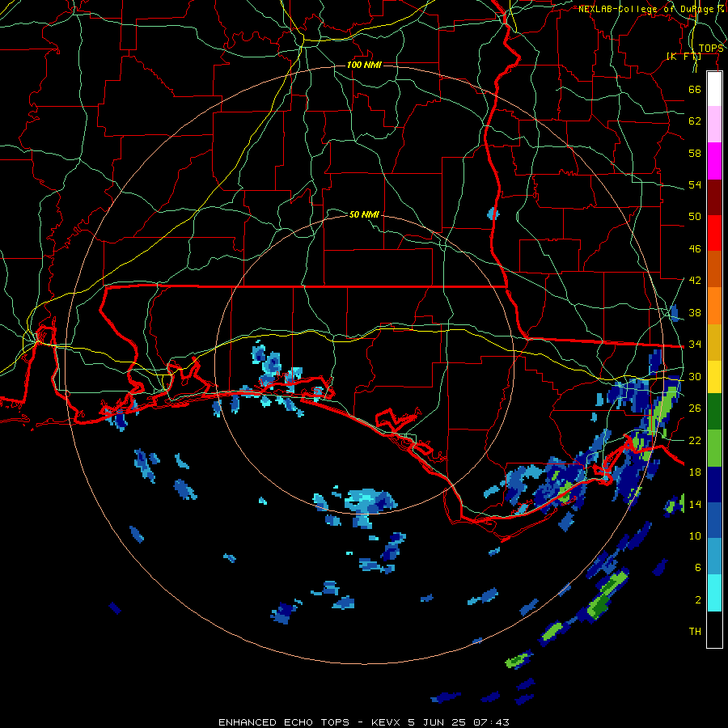Click the "TOPS" legend title
Image resolution: width=728 pixels, height=728 pixels.
coord(711,49)
